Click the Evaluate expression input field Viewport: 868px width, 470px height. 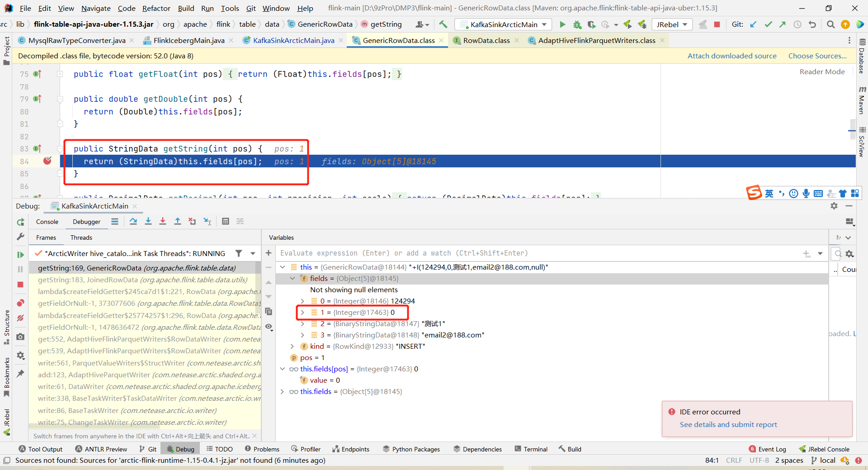click(x=538, y=253)
